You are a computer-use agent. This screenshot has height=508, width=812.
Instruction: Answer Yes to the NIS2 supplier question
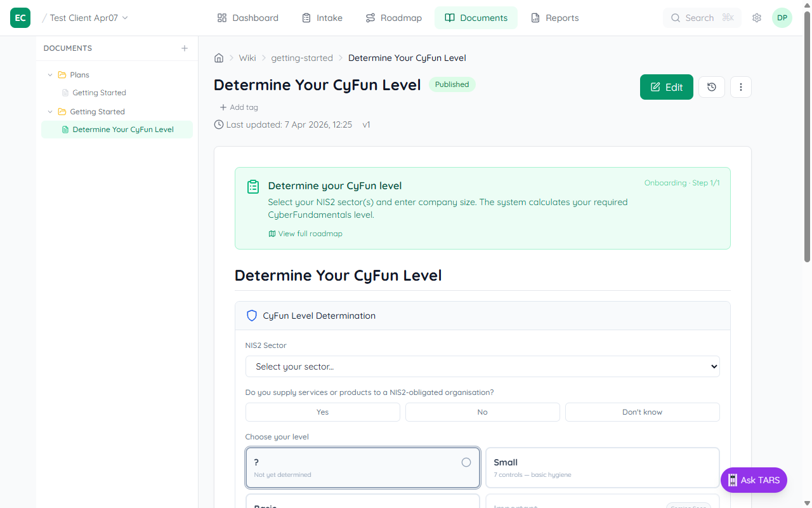pyautogui.click(x=322, y=411)
